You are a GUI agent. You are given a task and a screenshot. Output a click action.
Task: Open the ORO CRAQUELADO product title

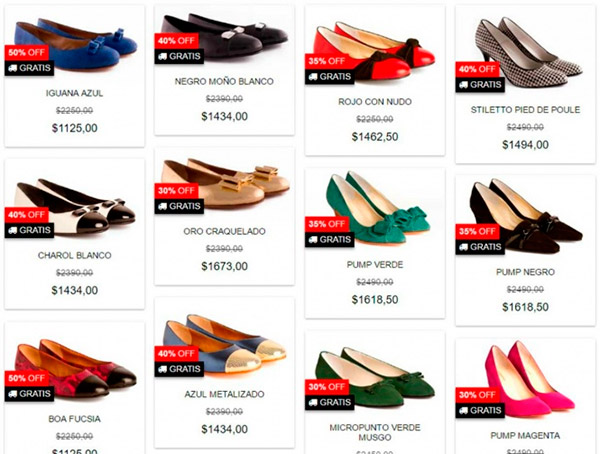click(x=224, y=231)
